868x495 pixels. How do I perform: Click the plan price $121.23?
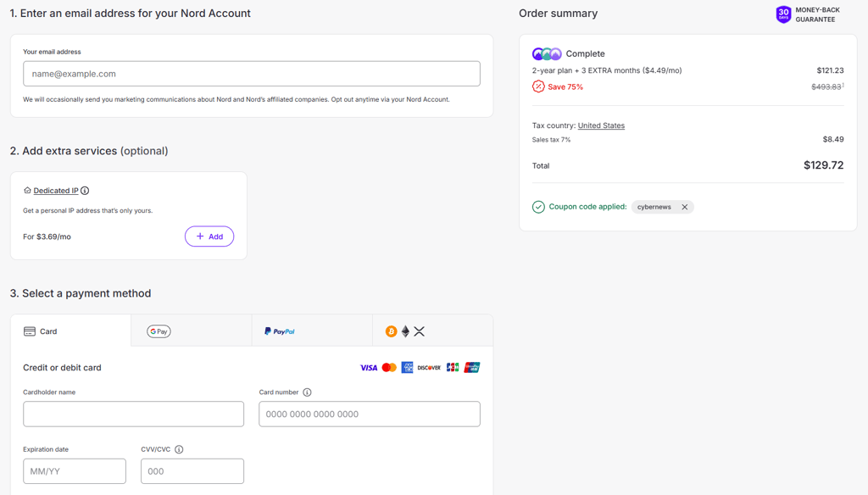coord(831,70)
